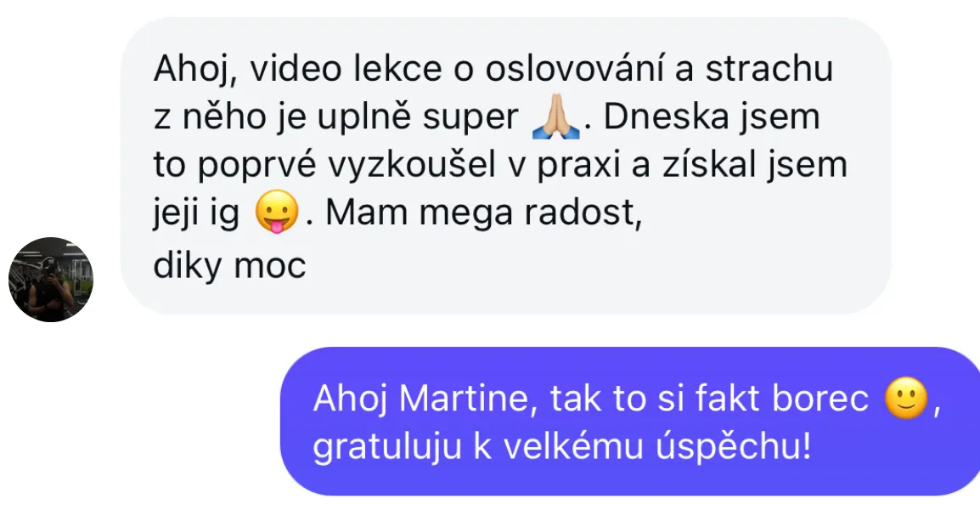This screenshot has width=980, height=510.
Task: Click "gratuluju k velkému úspěchu!" text
Action: point(562,447)
